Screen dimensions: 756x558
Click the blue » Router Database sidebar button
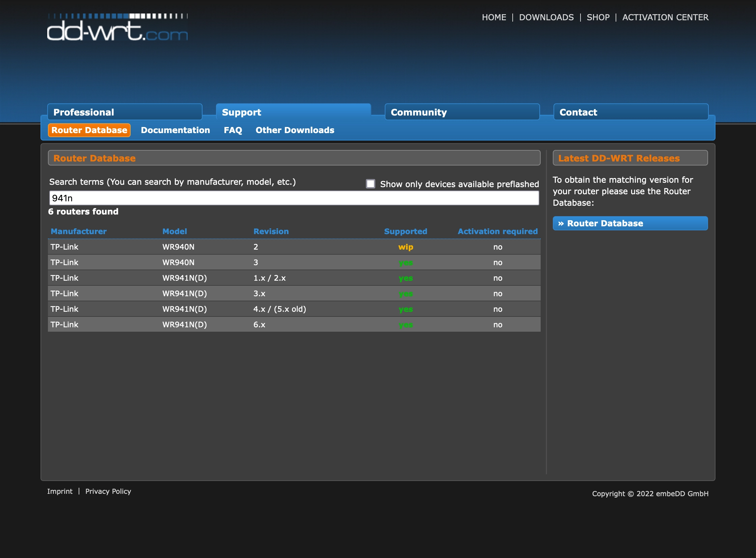[x=630, y=223]
